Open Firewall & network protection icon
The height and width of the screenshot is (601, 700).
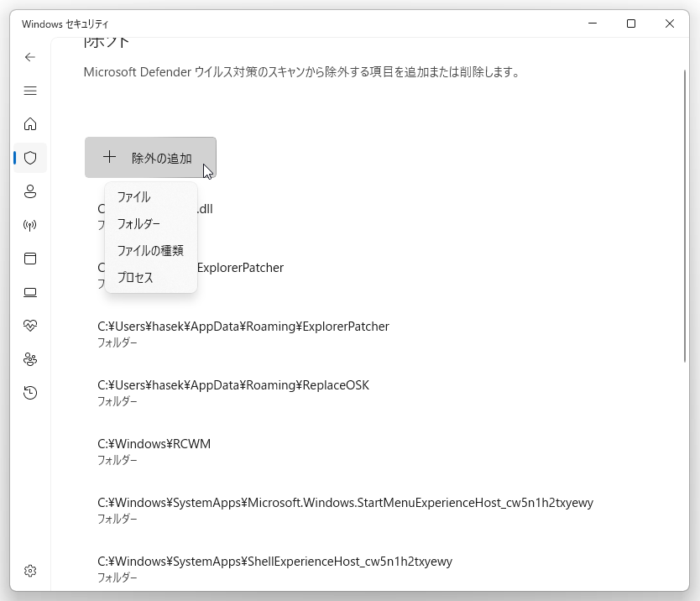pyautogui.click(x=30, y=225)
